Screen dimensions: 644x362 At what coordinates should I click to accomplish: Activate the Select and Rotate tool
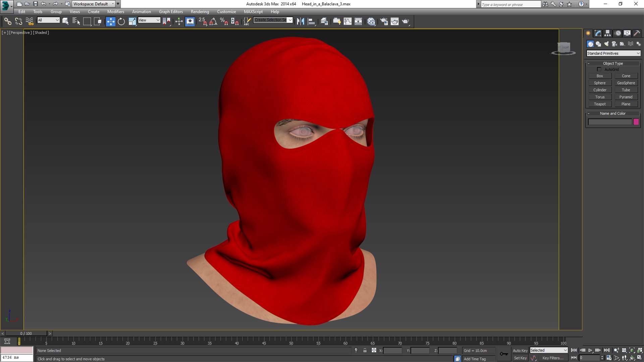click(121, 21)
